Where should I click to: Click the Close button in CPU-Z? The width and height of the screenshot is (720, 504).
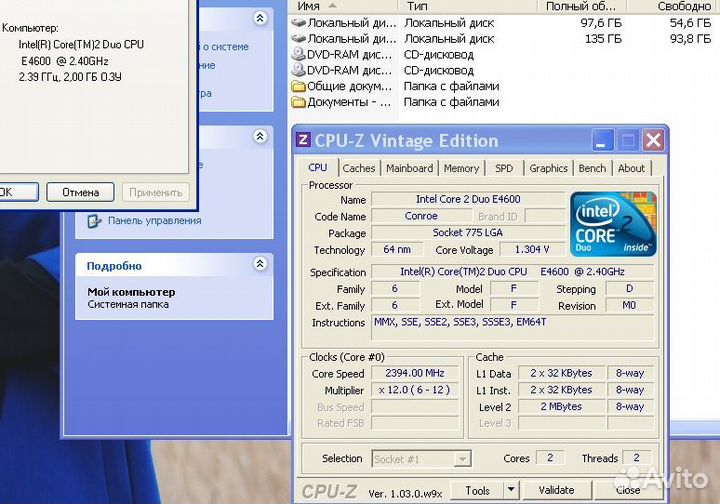(x=628, y=490)
